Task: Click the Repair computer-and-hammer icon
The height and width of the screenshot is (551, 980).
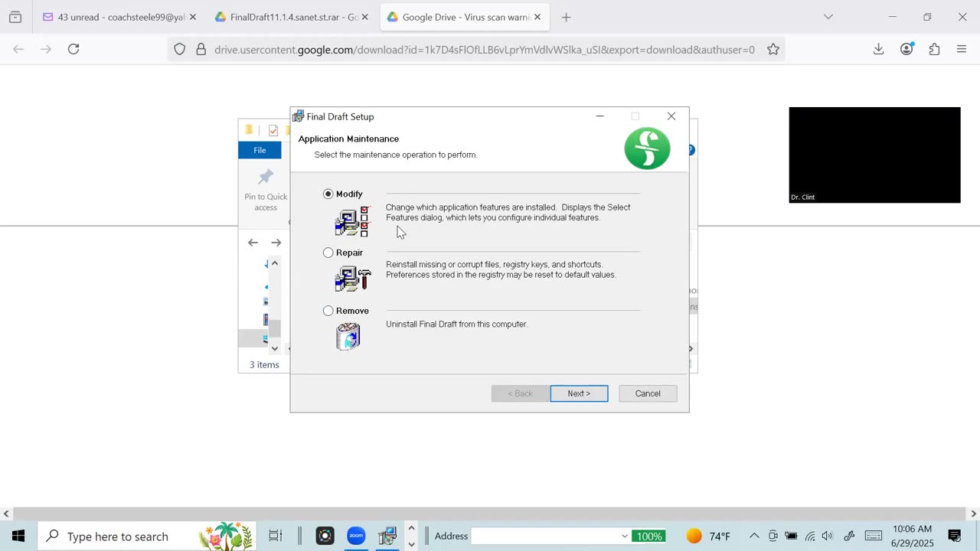Action: point(352,279)
